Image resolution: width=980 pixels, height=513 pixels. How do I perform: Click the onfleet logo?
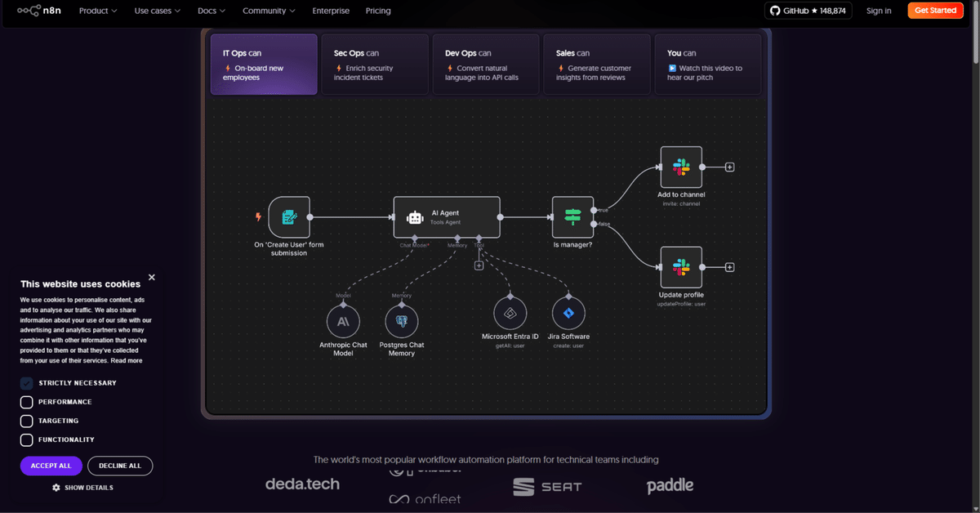(x=425, y=499)
